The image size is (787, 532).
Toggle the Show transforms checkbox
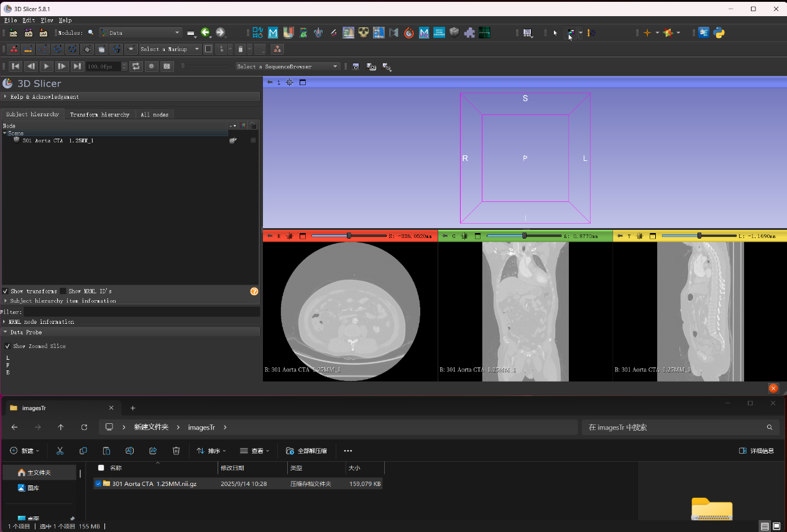click(x=6, y=291)
